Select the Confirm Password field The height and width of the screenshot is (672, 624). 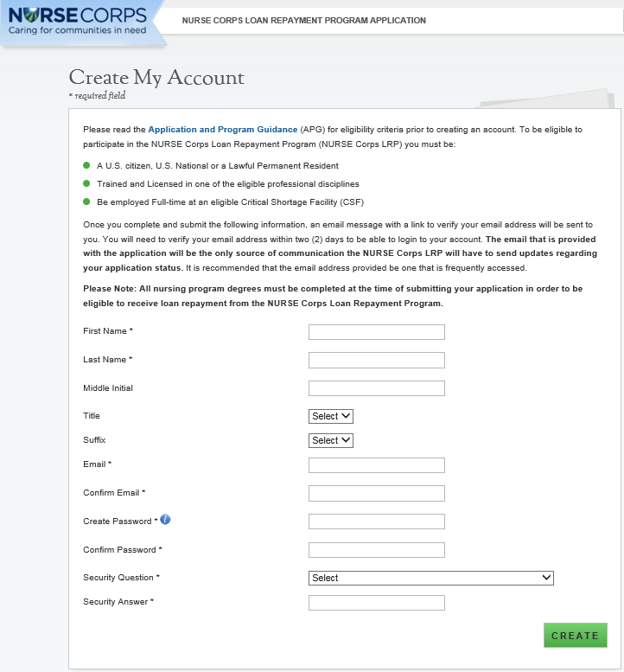coord(376,550)
